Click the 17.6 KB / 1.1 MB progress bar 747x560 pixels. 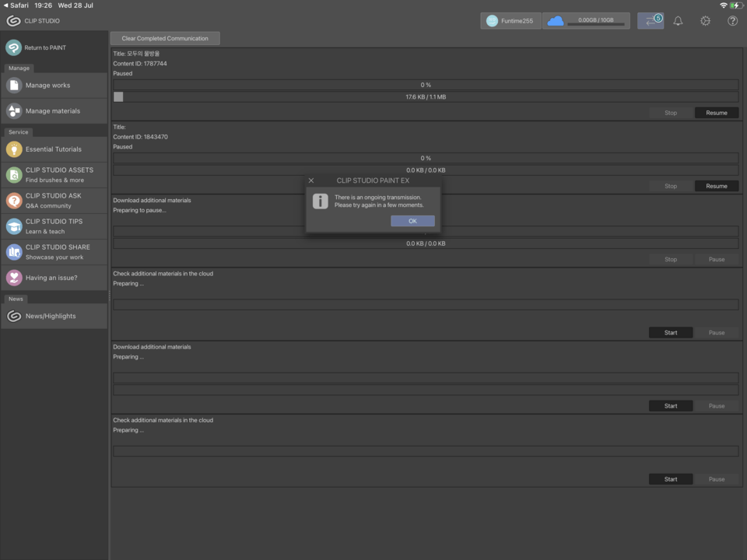(x=426, y=96)
